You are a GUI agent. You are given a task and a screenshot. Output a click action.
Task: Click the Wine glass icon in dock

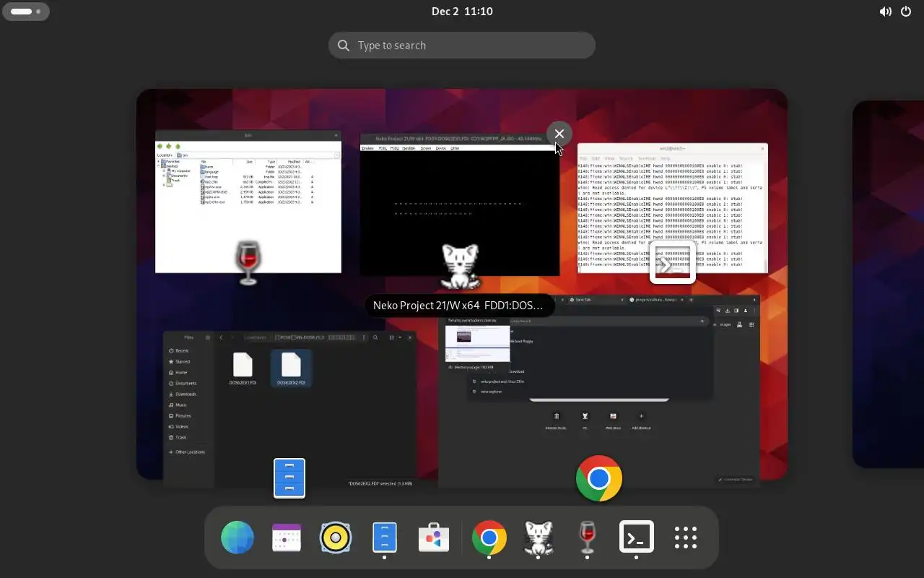click(x=587, y=538)
